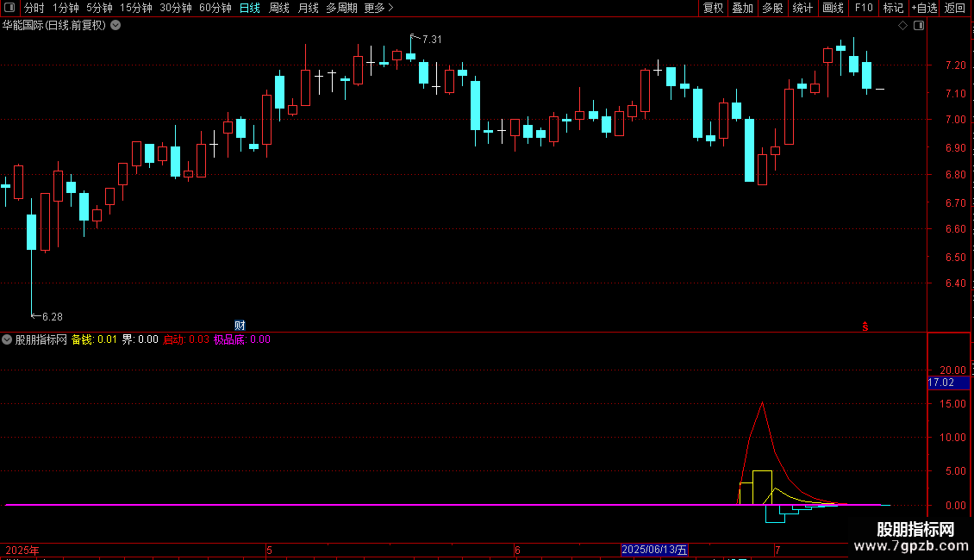
Task: Open F10 company info
Action: click(864, 8)
